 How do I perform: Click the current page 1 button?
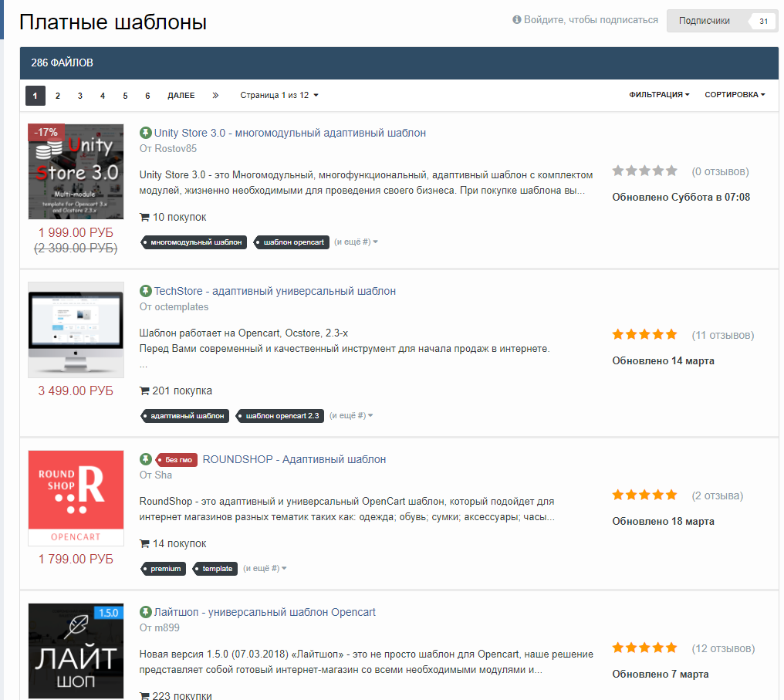coord(35,96)
